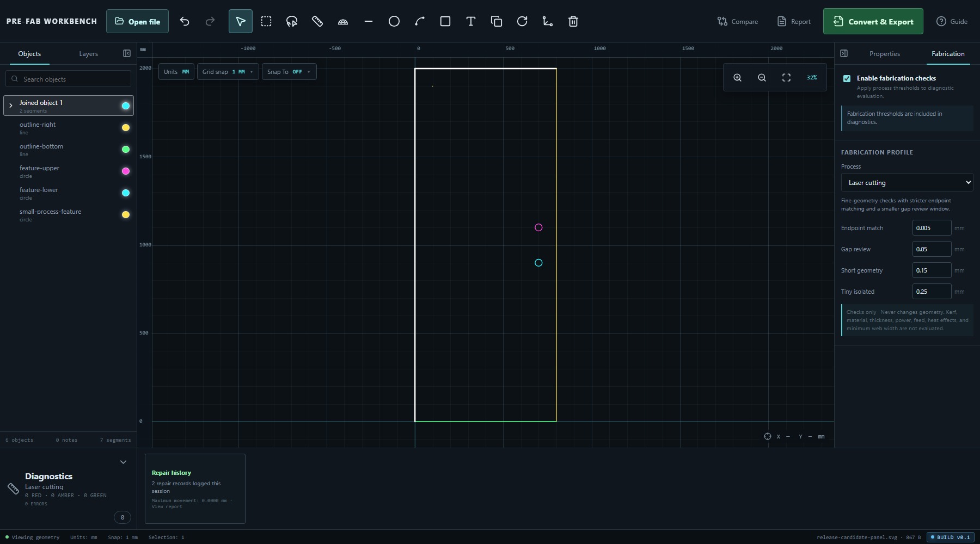
Task: Click the Convert & Export button
Action: coord(873,21)
